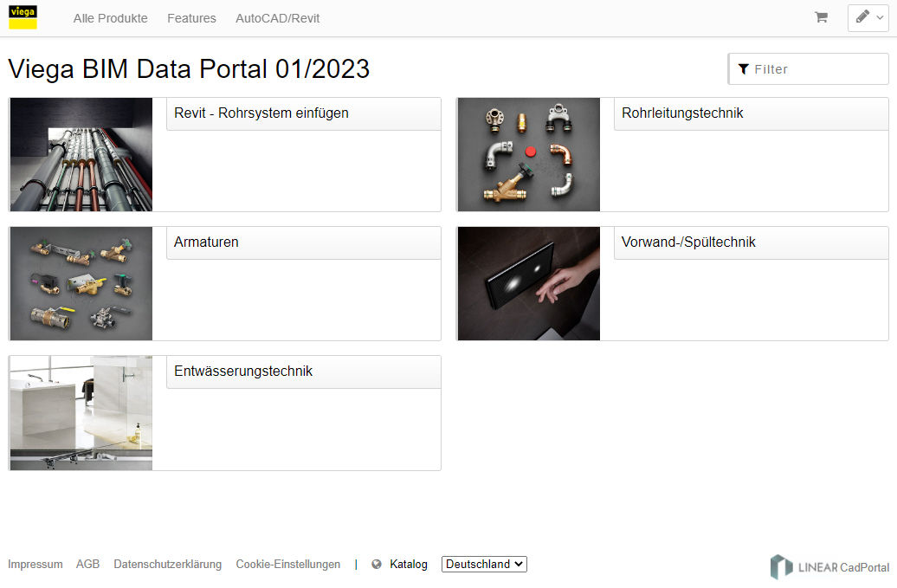Open Cookie-Einstellungen in the footer
This screenshot has height=588, width=897.
(287, 564)
